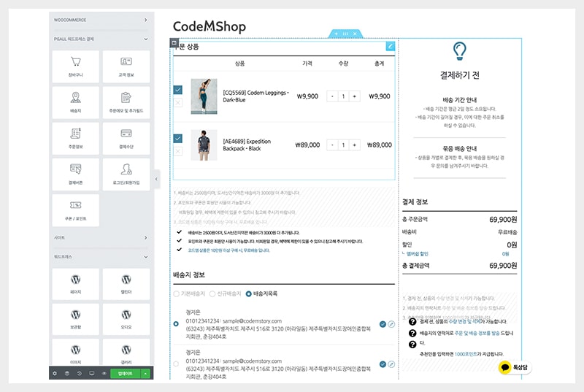Viewport: 584px width, 392px height.
Task: Select the second 정지은 address radio button
Action: 176,363
